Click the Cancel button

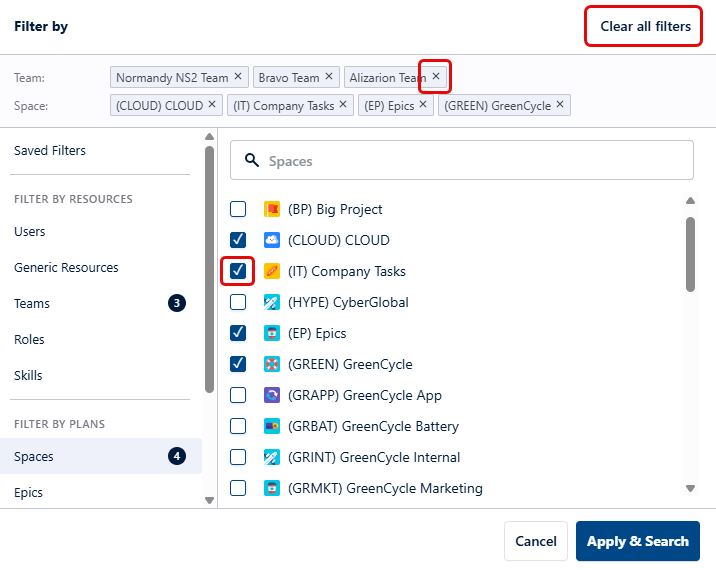click(536, 541)
